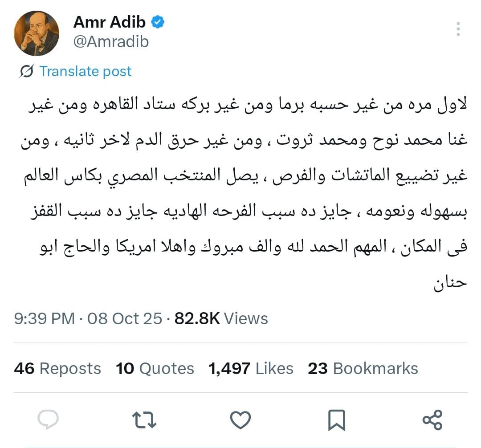View the 82.8K Views count
The image size is (481, 448).
[221, 318]
